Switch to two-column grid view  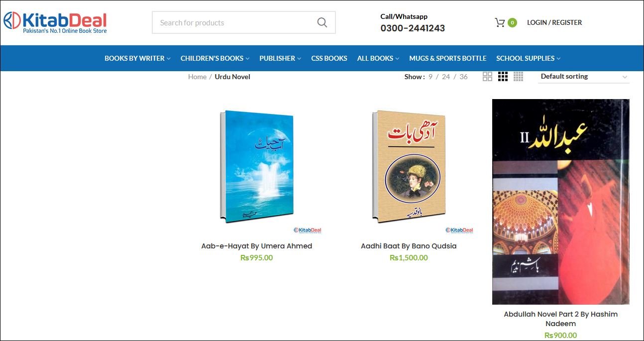pos(487,76)
